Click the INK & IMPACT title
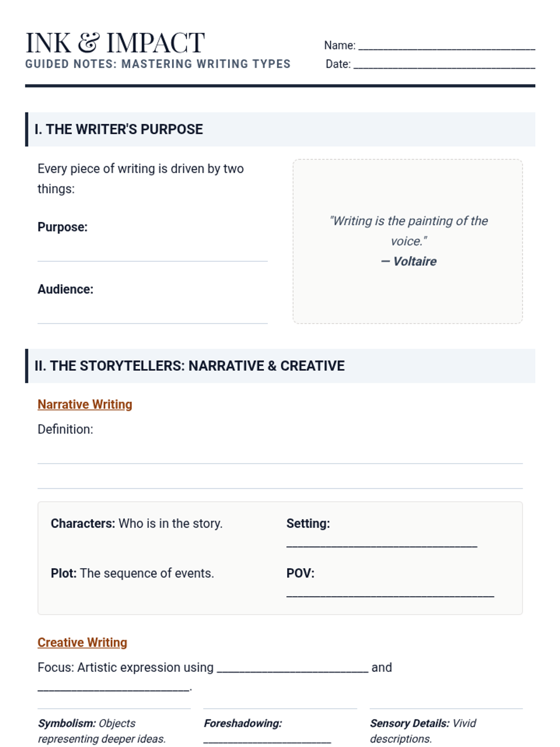The image size is (560, 747). tap(115, 43)
